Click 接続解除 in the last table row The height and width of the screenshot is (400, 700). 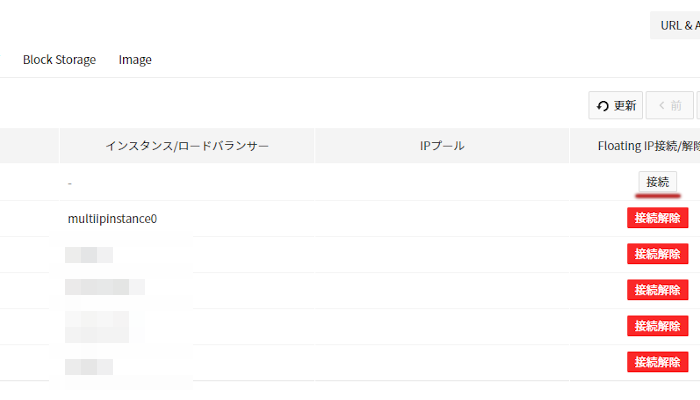click(658, 362)
